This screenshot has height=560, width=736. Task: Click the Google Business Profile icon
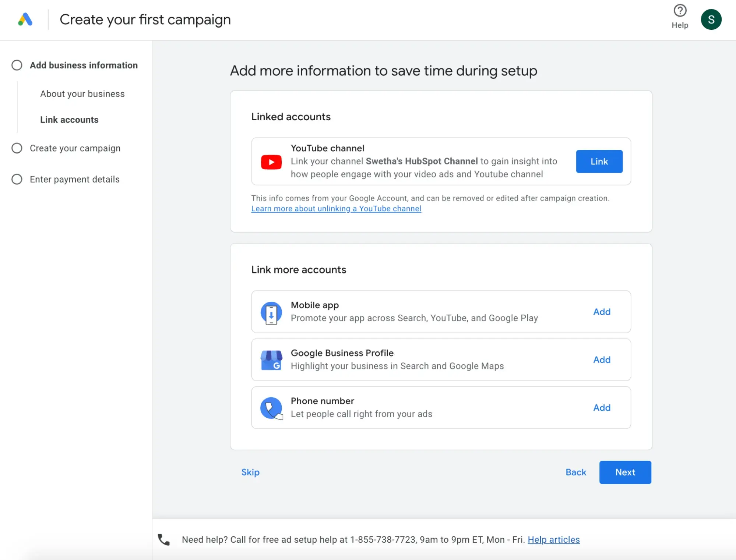tap(271, 359)
